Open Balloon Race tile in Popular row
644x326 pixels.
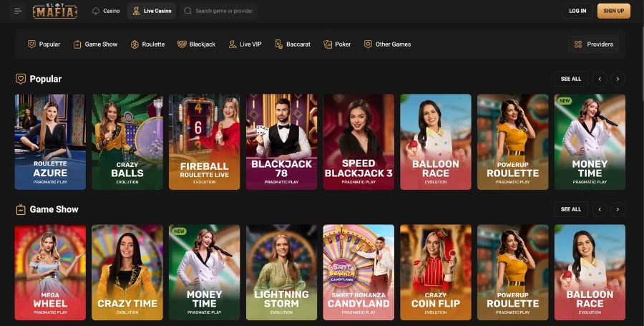pos(436,142)
